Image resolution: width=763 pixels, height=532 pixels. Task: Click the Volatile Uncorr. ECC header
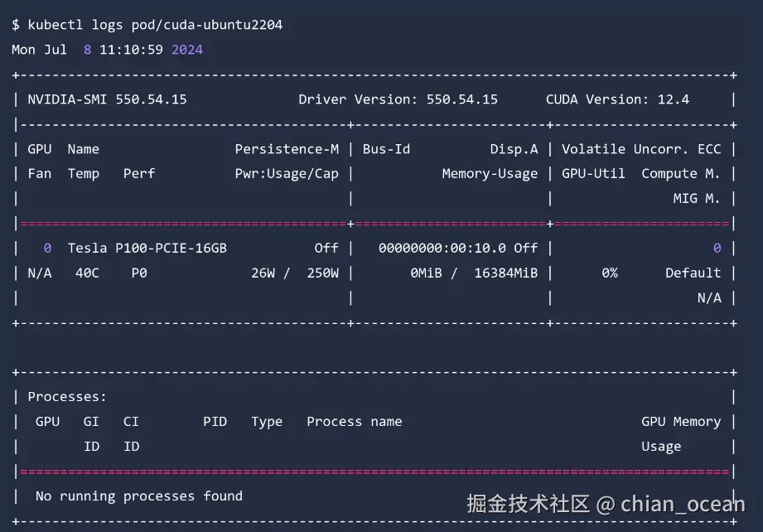[x=641, y=149]
